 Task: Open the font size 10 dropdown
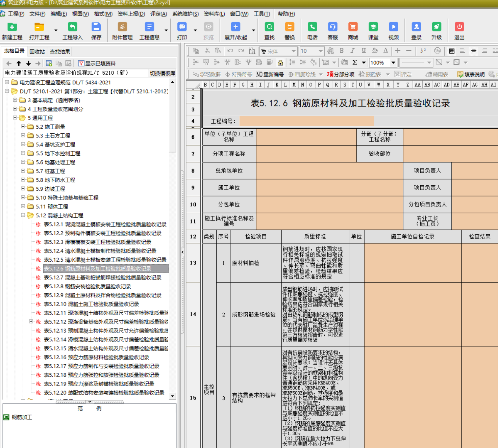pyautogui.click(x=320, y=51)
